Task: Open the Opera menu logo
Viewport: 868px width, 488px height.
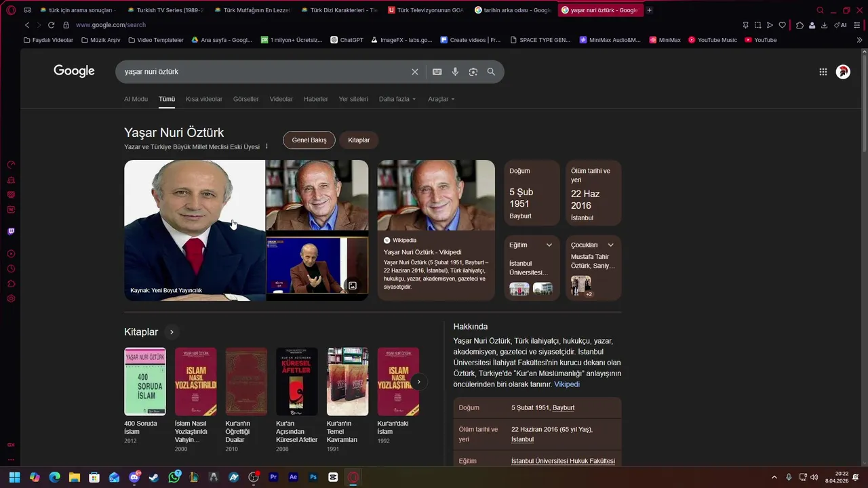Action: click(x=11, y=10)
